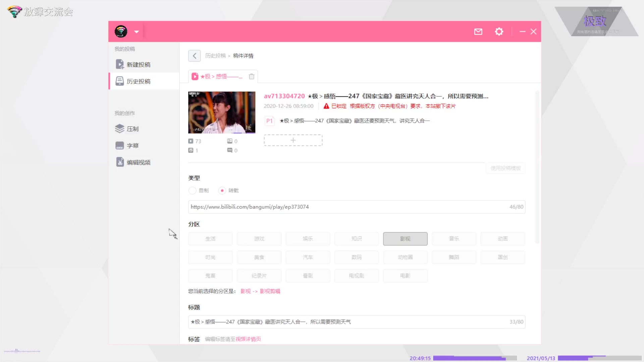The width and height of the screenshot is (644, 362).
Task: Choose the 美食 category
Action: coord(259,257)
